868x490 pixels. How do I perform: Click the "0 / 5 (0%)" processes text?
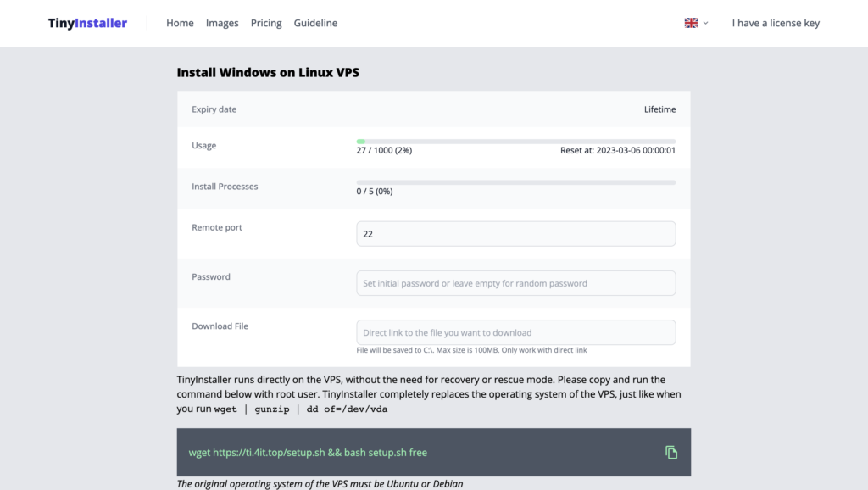point(375,191)
